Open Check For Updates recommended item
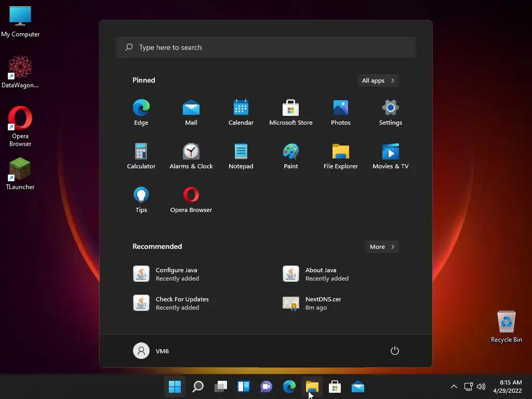 pos(171,303)
